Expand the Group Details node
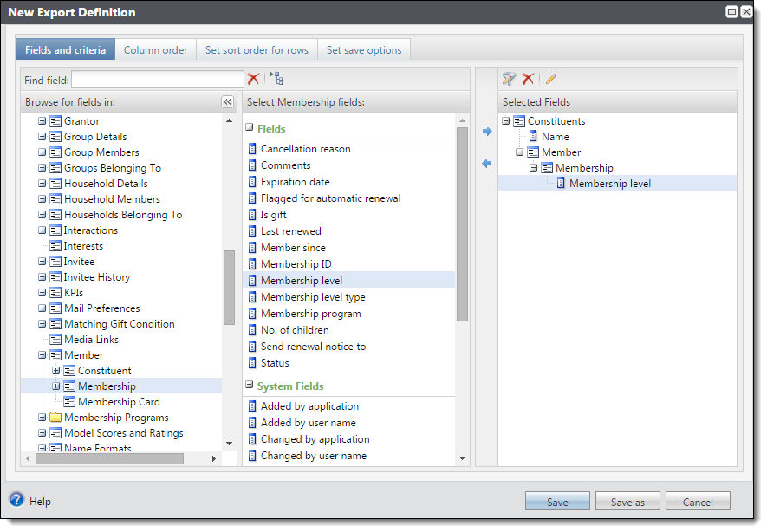 [42, 136]
